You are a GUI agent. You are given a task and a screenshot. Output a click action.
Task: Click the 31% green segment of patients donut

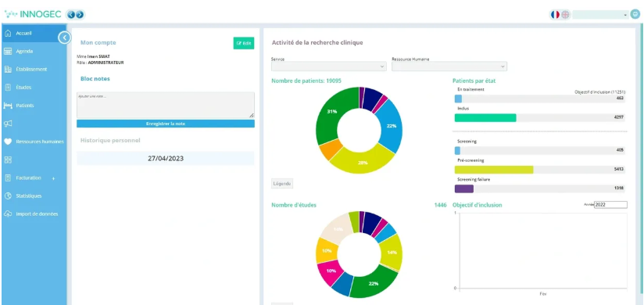pos(332,112)
